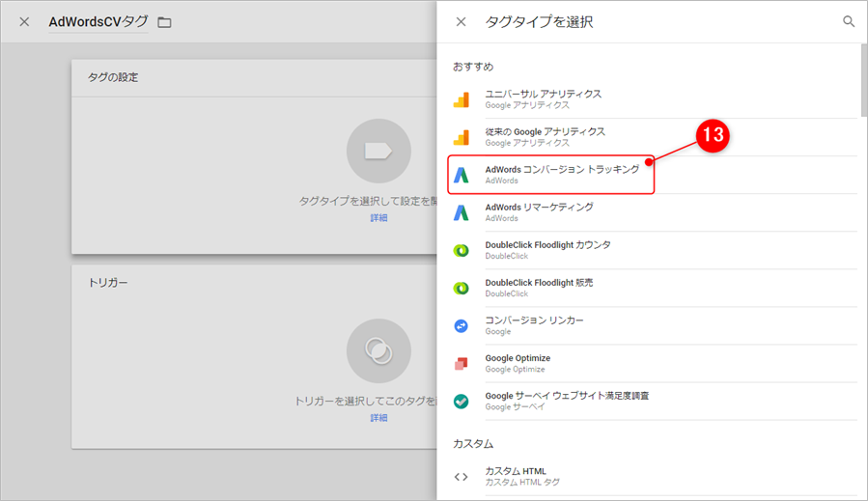The image size is (868, 501).
Task: Click the トリガー card heading
Action: [x=108, y=283]
